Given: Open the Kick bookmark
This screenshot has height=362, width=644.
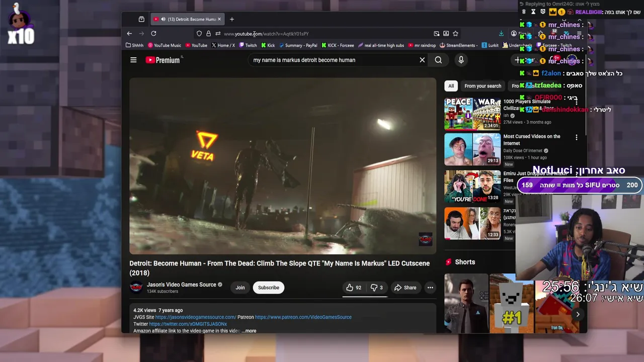Looking at the screenshot, I should pyautogui.click(x=268, y=45).
